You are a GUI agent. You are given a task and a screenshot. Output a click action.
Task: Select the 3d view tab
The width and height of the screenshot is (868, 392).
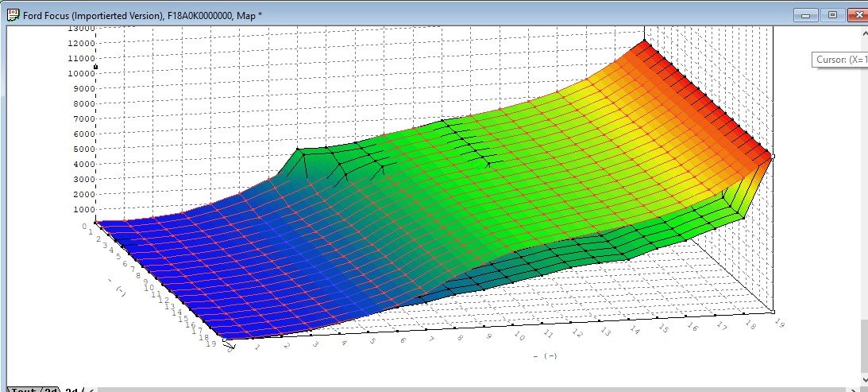(x=72, y=390)
